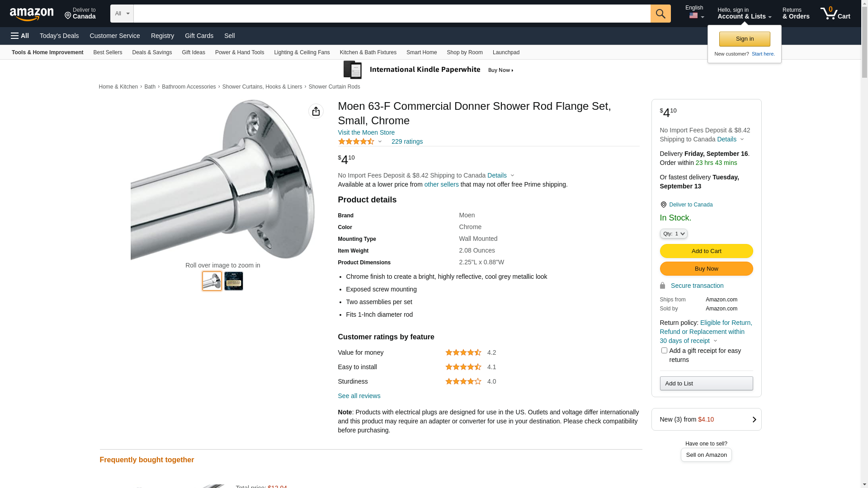Click the yellow Add to Cart button
This screenshot has width=868, height=488.
pos(706,251)
